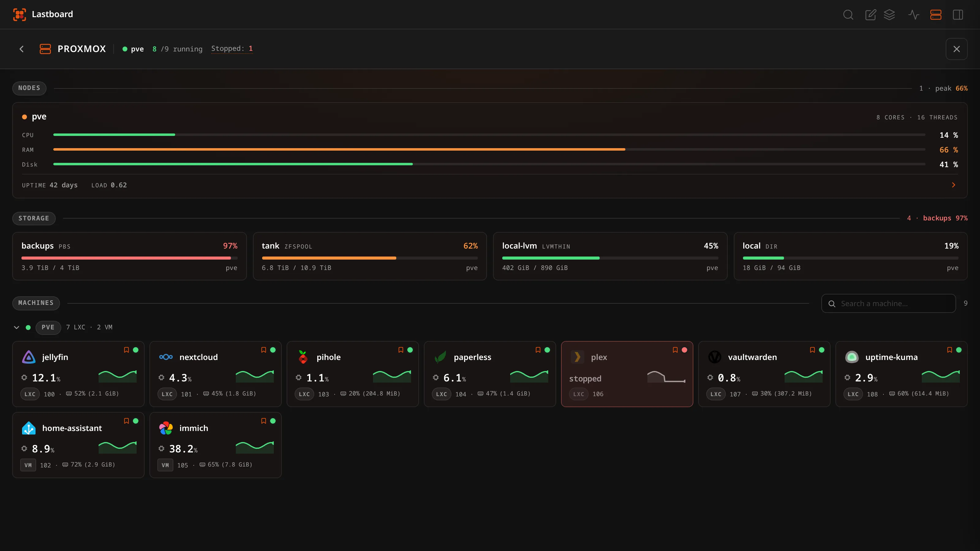Viewport: 980px width, 551px height.
Task: Open the search icon in top bar
Action: pyautogui.click(x=848, y=15)
